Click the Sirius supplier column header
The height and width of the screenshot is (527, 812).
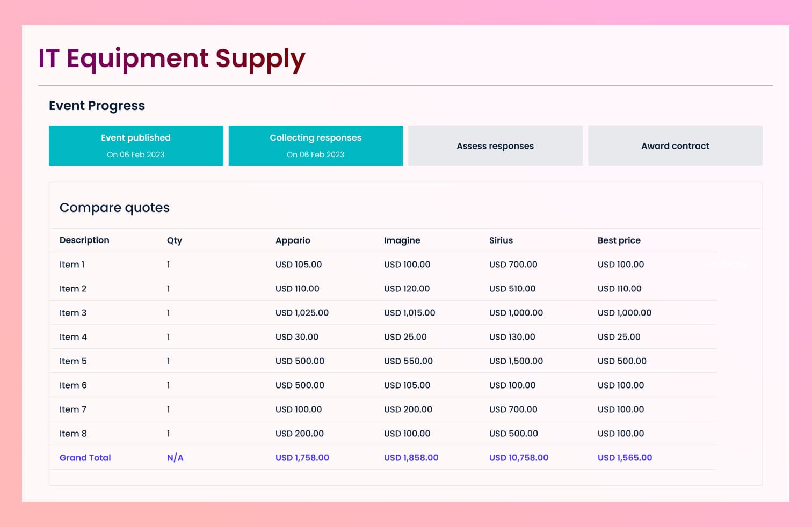tap(501, 240)
